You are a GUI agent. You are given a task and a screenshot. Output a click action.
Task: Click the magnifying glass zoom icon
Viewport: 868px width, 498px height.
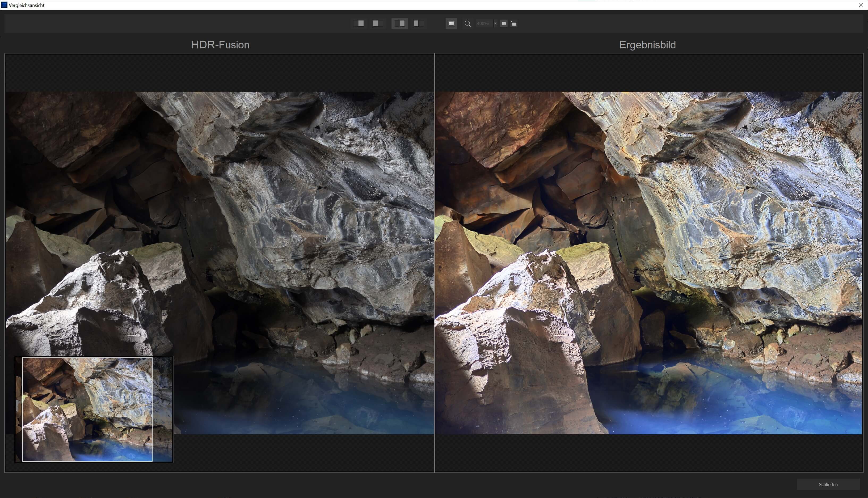coord(467,24)
